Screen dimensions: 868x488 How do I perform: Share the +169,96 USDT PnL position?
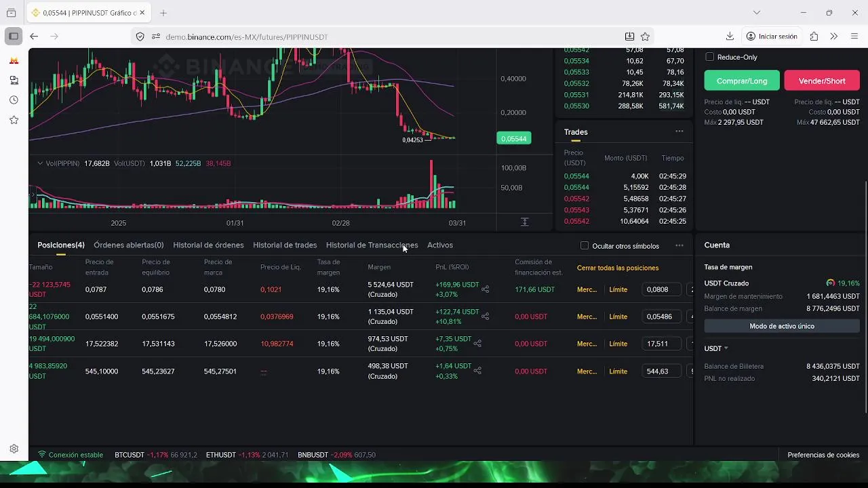486,289
